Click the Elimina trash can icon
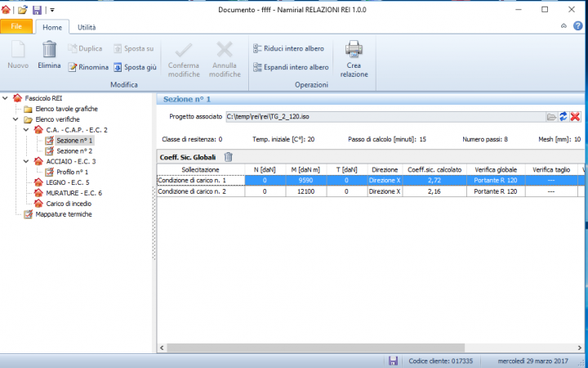 coord(49,55)
